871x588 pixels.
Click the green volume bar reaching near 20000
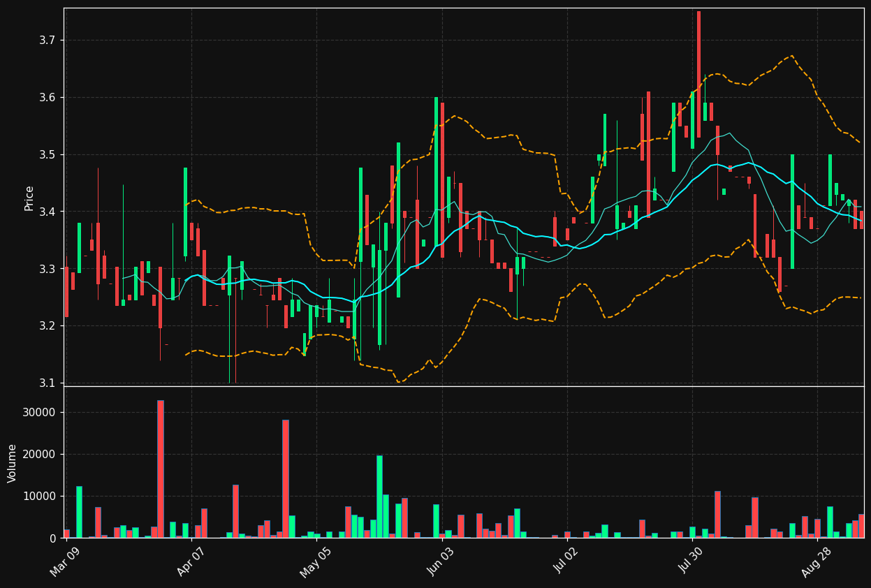point(379,497)
